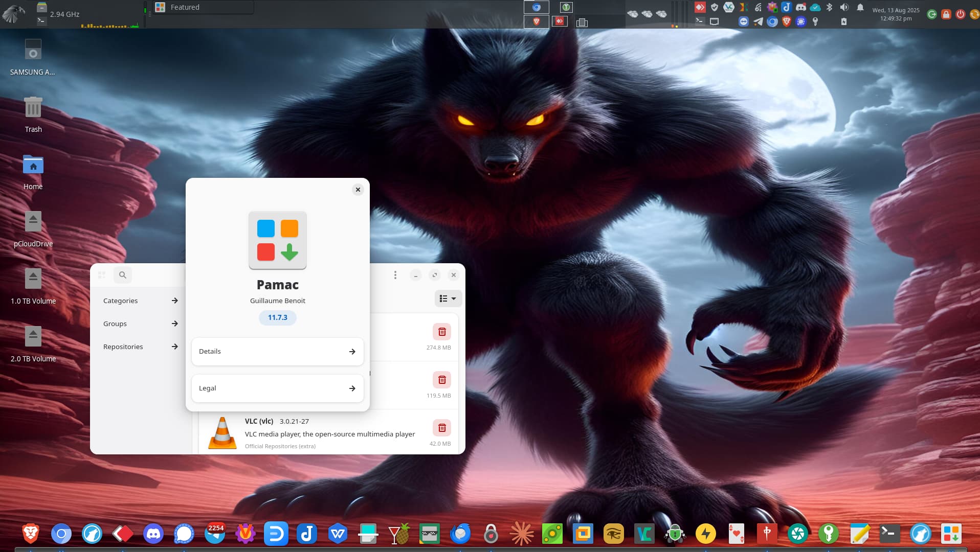Open Telegram with 2254 unread badge

click(215, 534)
